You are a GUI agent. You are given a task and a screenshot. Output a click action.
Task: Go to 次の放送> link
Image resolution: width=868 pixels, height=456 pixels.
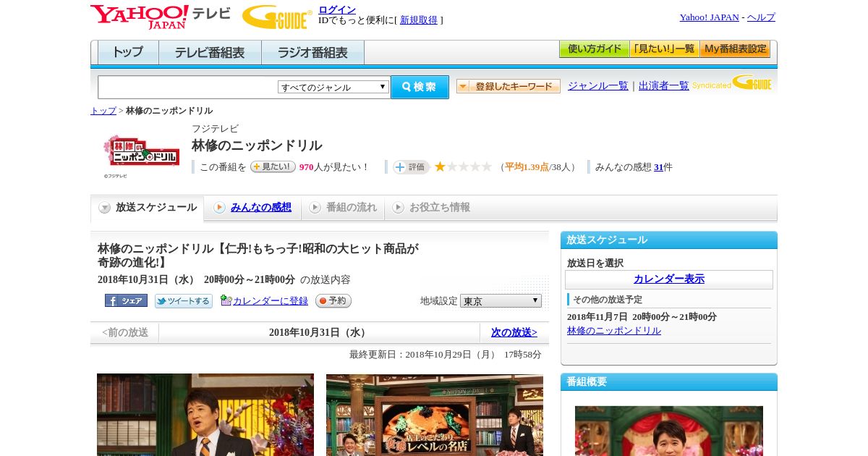[514, 333]
